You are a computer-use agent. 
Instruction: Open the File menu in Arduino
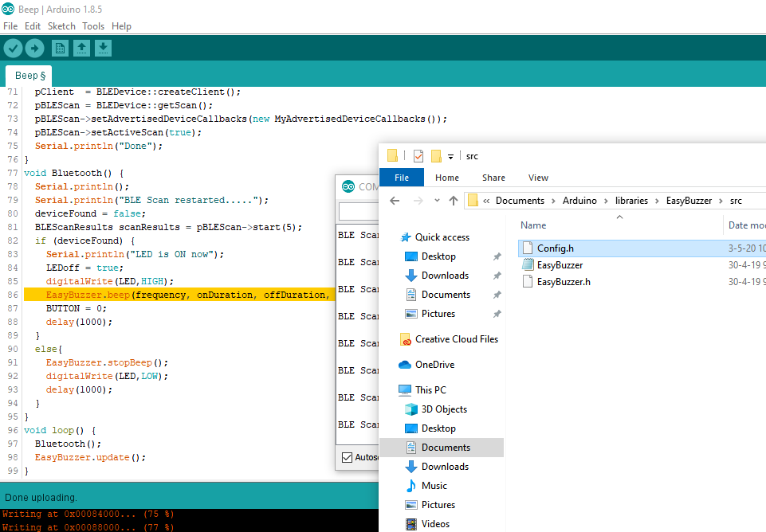tap(10, 26)
